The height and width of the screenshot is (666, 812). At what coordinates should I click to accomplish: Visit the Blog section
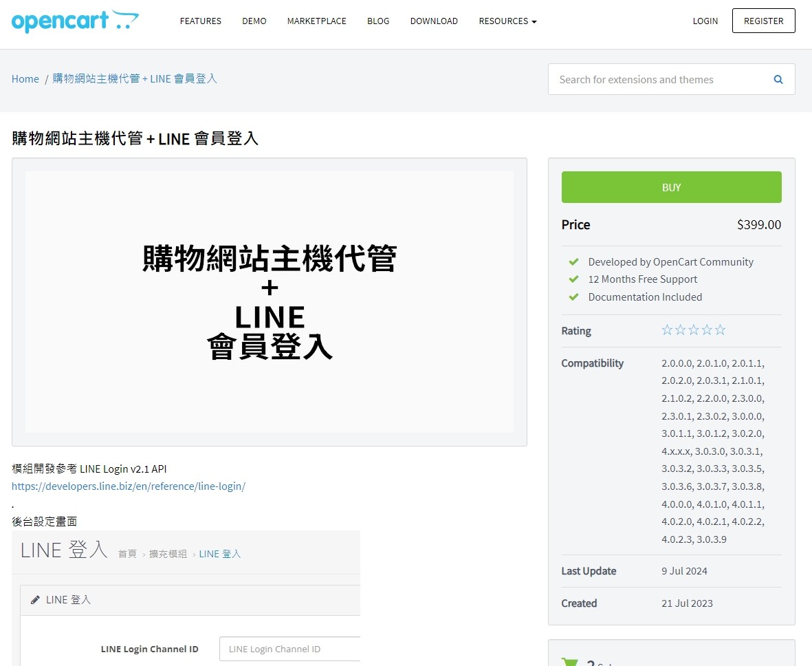(x=378, y=21)
